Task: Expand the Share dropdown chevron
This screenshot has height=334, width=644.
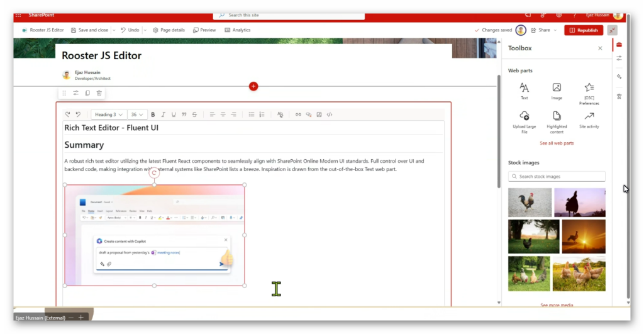Action: [x=555, y=30]
